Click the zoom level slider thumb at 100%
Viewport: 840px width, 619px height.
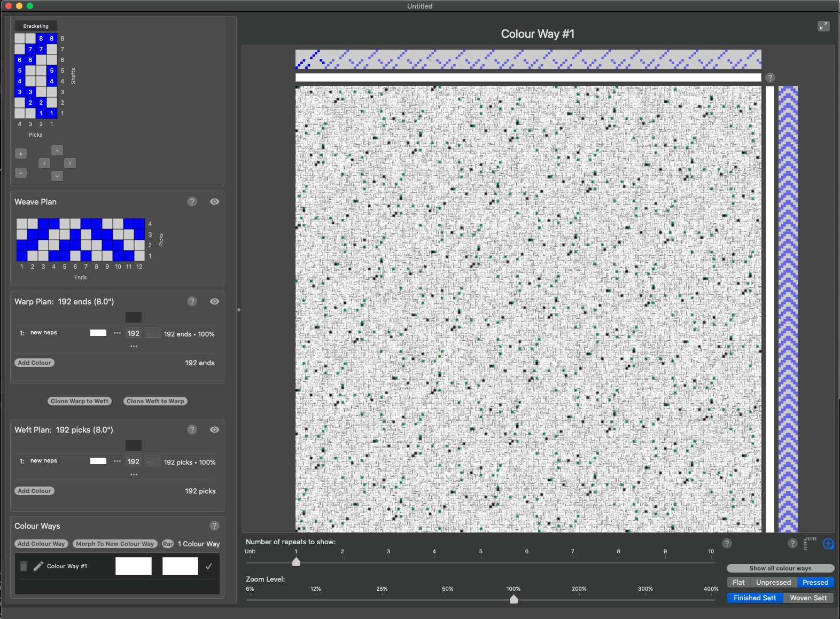514,599
